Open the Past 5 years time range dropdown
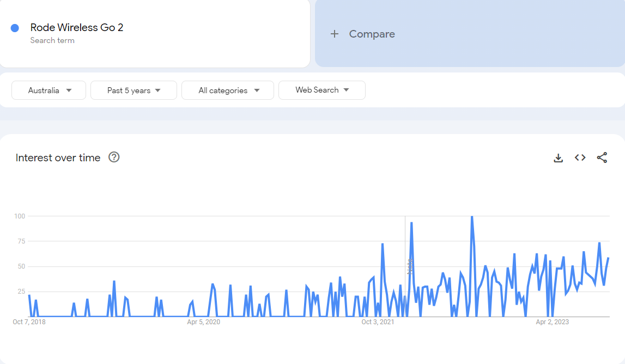 (x=134, y=90)
